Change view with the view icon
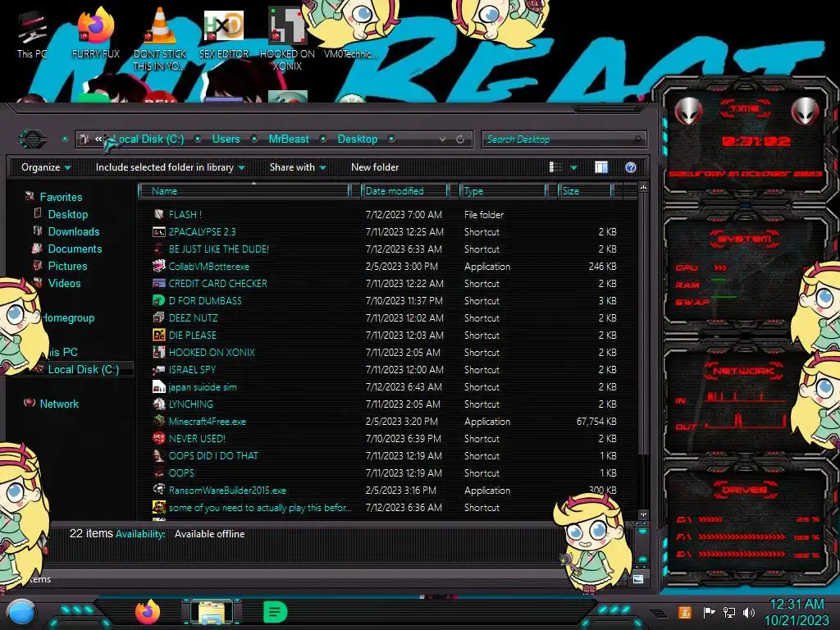 pos(555,167)
